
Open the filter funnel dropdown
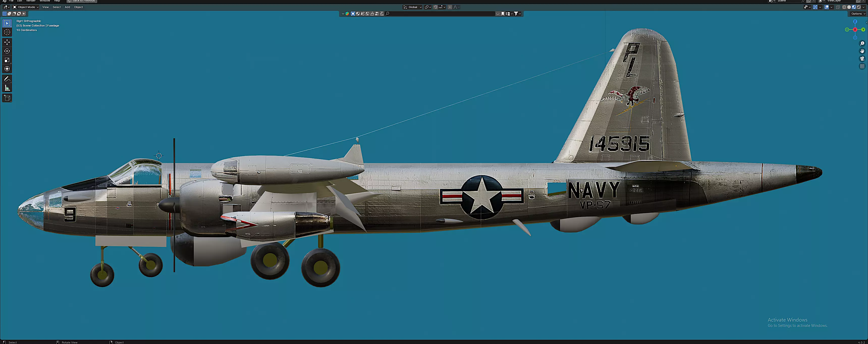coord(518,13)
